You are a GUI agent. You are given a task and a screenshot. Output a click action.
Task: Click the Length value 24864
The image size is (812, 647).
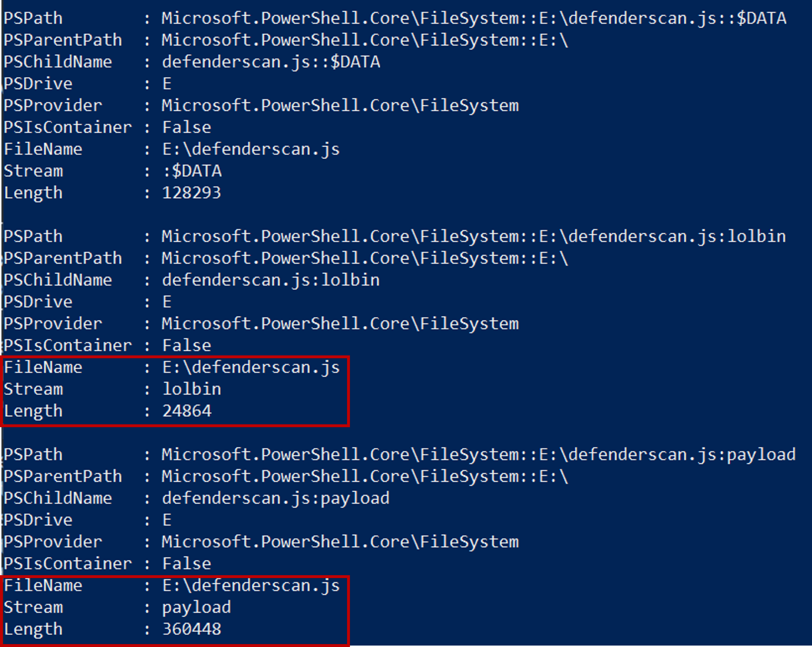(x=187, y=411)
